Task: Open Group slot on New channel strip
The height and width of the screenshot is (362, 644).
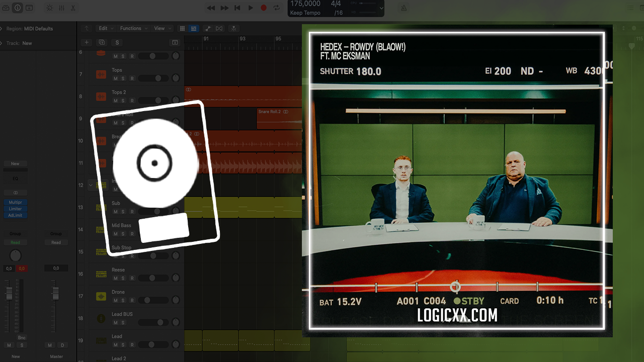Action: (15, 234)
